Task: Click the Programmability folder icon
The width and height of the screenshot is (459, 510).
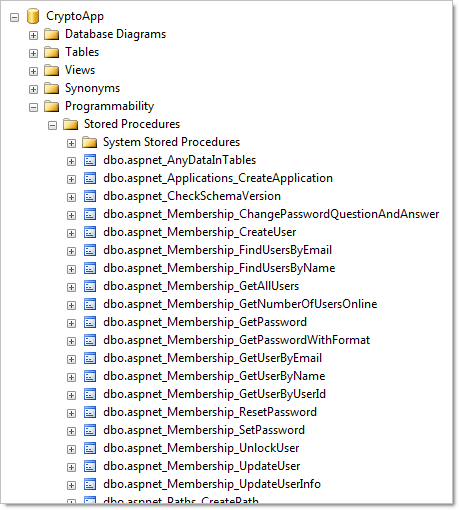Action: click(x=52, y=106)
